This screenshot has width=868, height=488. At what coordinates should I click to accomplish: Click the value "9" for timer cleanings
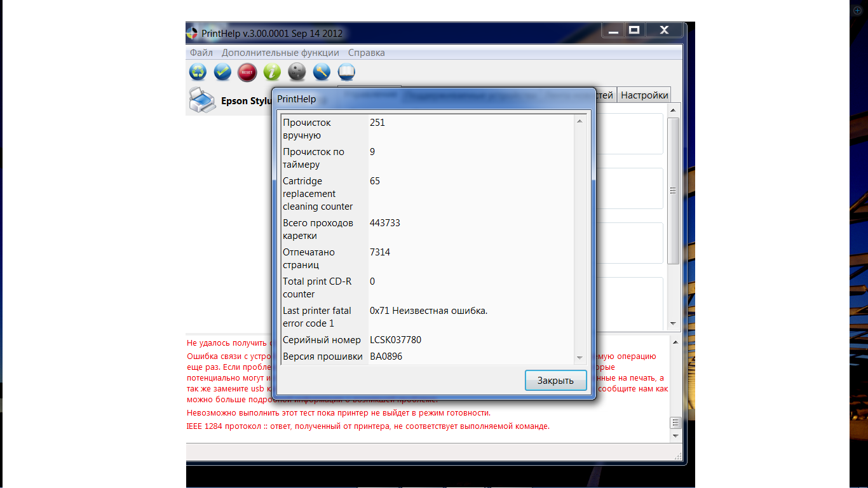click(x=372, y=152)
